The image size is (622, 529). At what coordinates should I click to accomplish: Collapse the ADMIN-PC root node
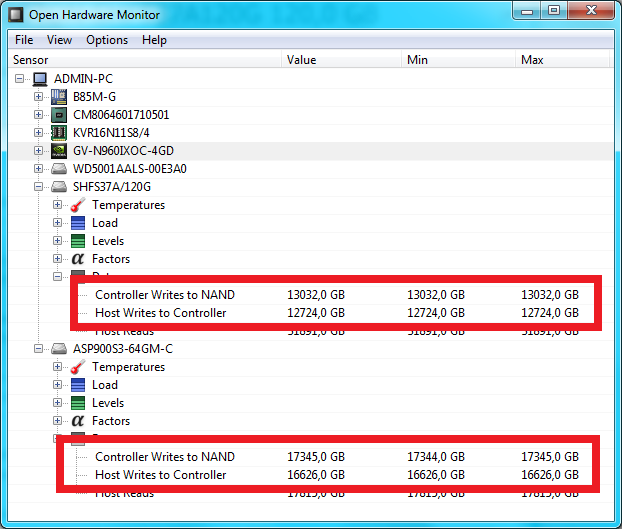(19, 79)
